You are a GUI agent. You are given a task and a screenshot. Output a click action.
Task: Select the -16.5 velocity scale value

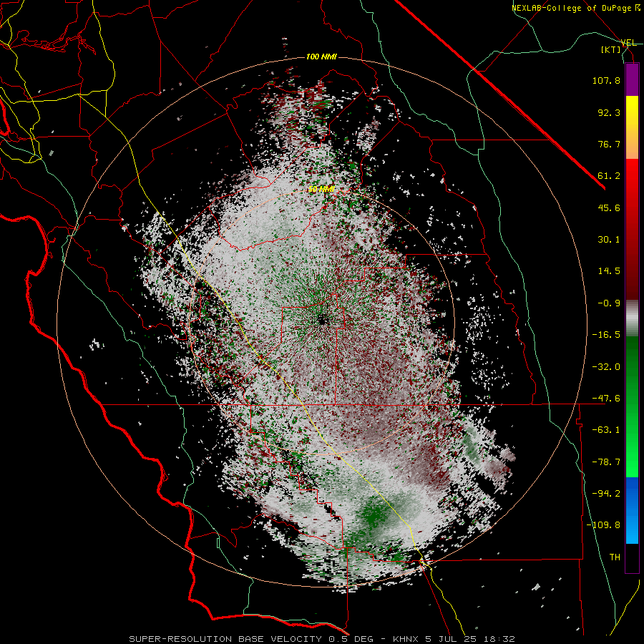(606, 335)
